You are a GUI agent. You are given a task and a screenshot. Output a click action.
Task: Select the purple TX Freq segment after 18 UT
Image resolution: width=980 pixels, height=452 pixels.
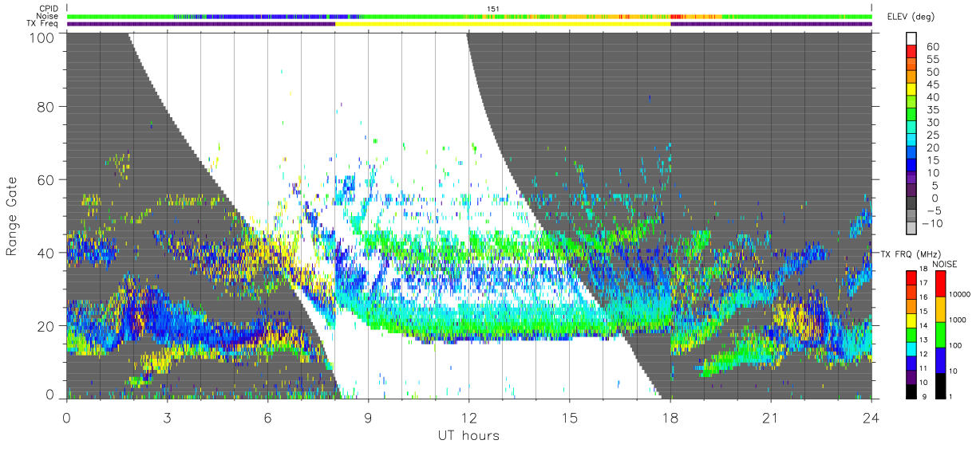771,24
